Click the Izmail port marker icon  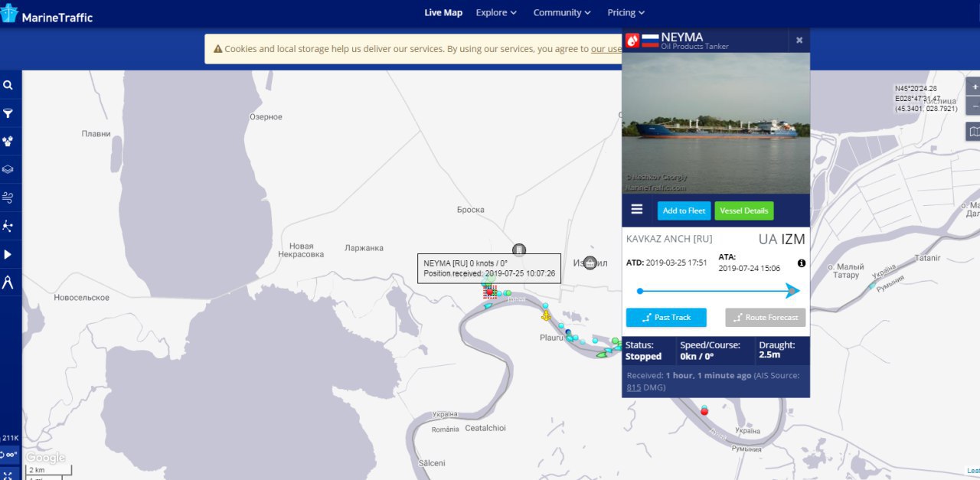coord(590,263)
